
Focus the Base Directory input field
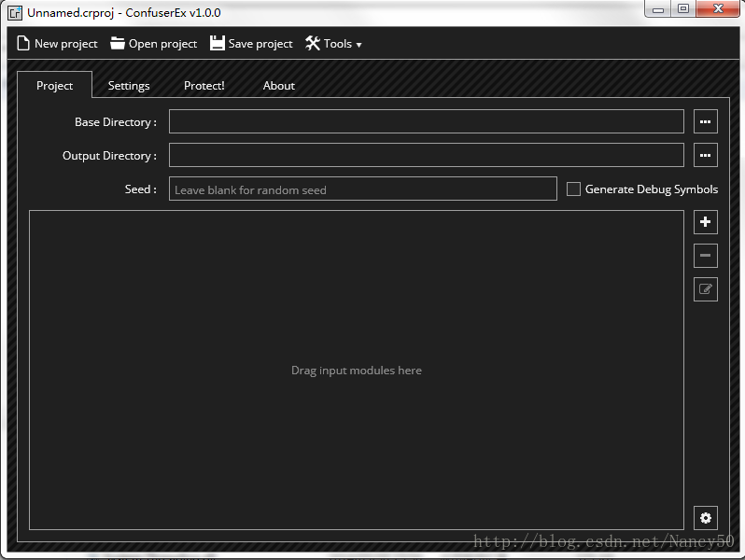427,121
